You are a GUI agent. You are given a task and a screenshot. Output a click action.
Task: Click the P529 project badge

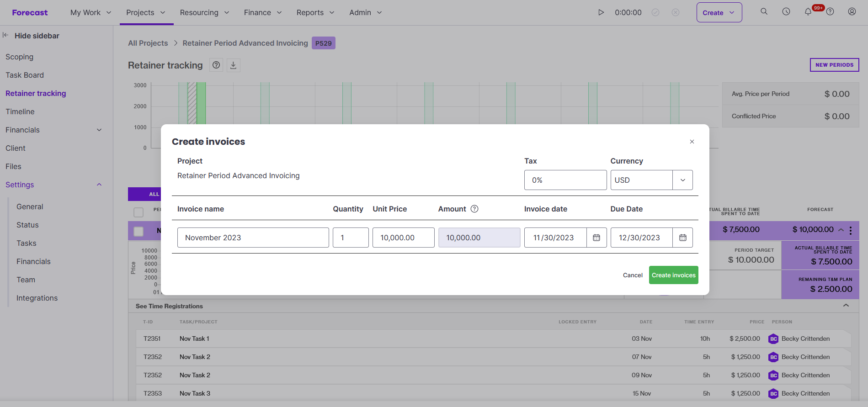tap(324, 43)
